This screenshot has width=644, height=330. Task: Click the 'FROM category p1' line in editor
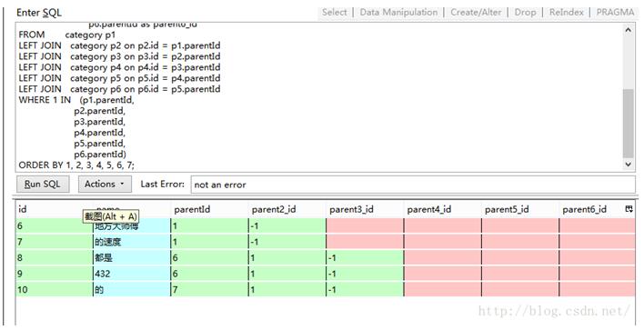click(x=67, y=35)
